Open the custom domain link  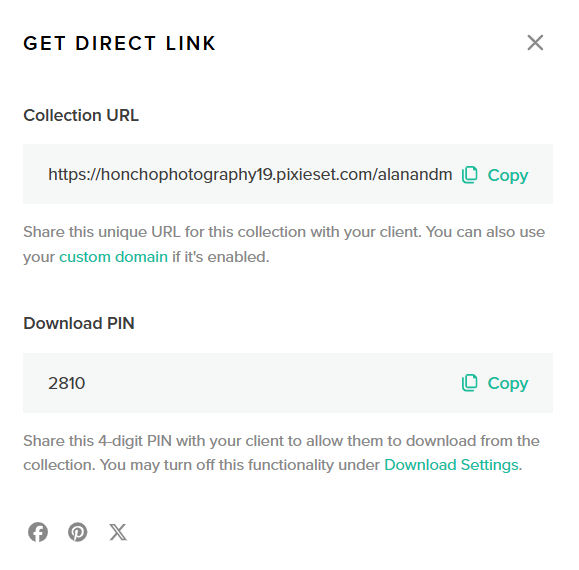point(113,257)
